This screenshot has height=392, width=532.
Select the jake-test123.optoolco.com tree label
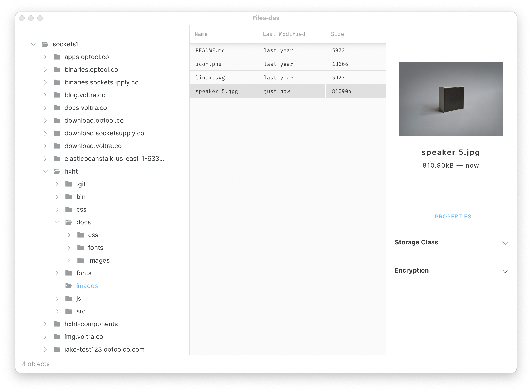click(105, 350)
